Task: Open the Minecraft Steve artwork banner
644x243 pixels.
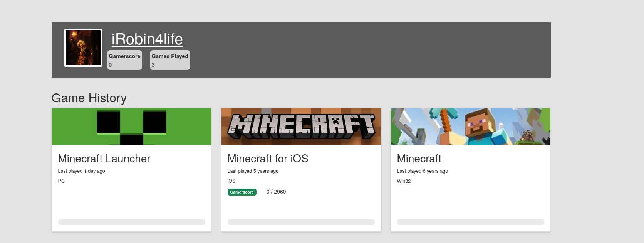Action: click(x=471, y=127)
